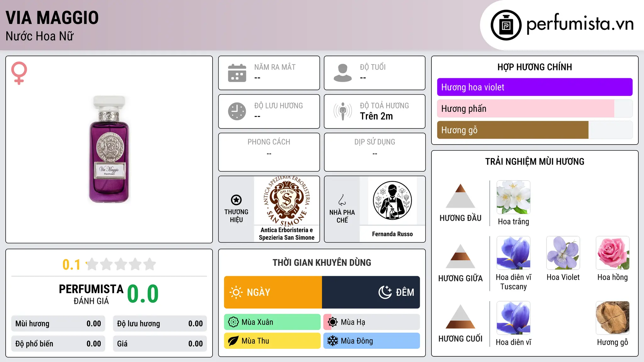Click the sun icon in the Ngày bar
The image size is (644, 362).
(x=236, y=292)
